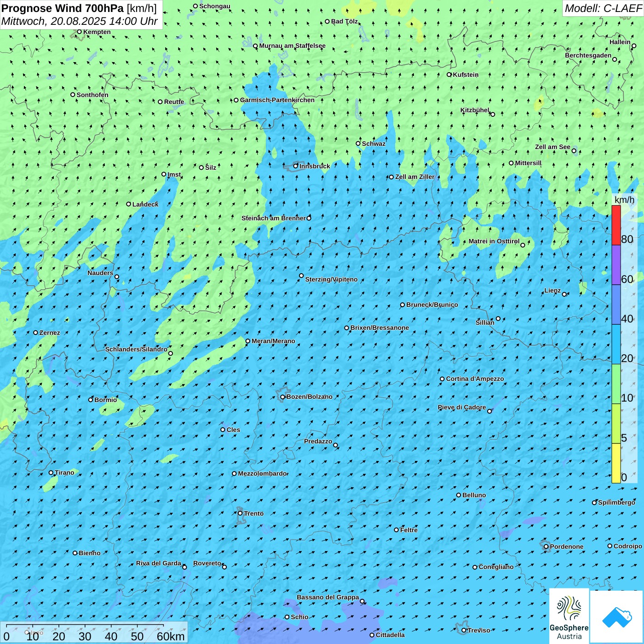644x644 pixels.
Task: Click the 'Bruneck/Brunico' label
Action: (x=432, y=305)
